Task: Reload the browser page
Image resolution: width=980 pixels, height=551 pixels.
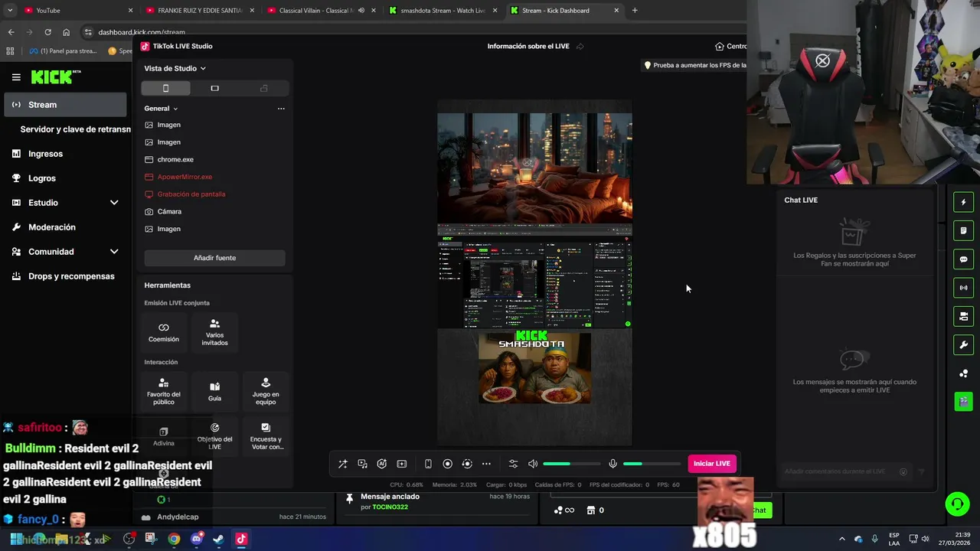Action: [47, 32]
